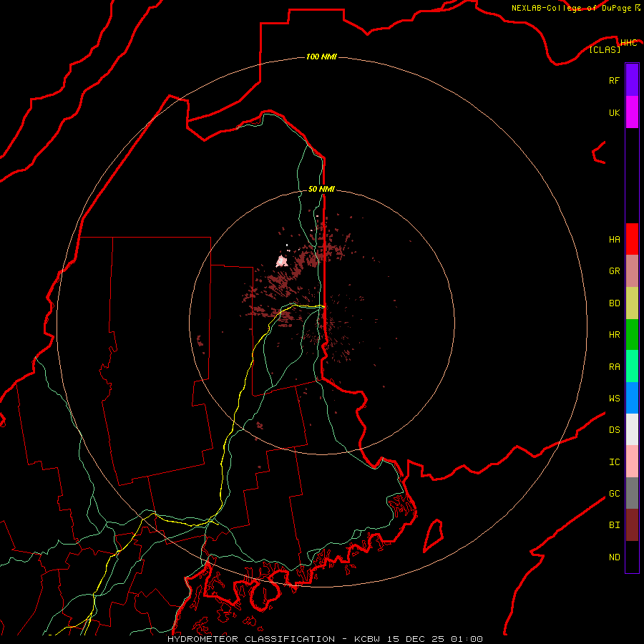Select the IC pink legend swatch
644x644 pixels.
coord(632,462)
